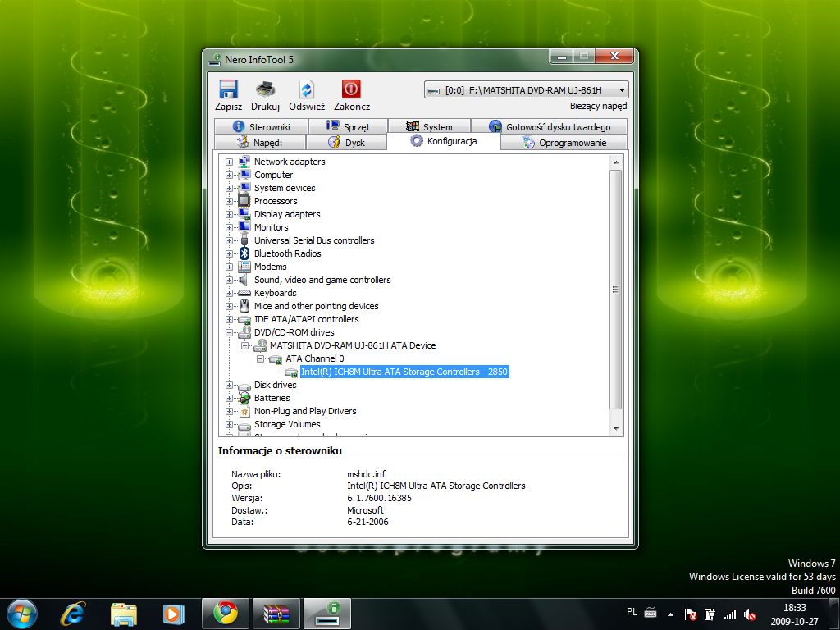Click the tree scrollbar down arrow
The height and width of the screenshot is (630, 840).
615,428
